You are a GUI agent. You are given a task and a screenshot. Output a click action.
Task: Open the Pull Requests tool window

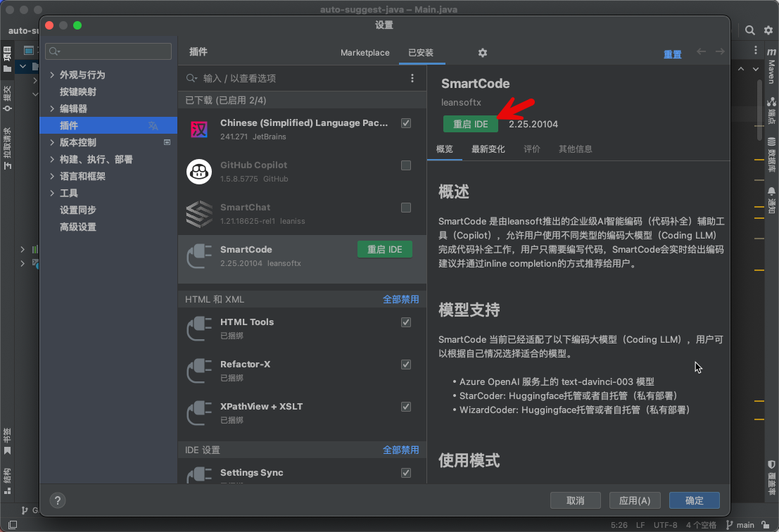7,148
